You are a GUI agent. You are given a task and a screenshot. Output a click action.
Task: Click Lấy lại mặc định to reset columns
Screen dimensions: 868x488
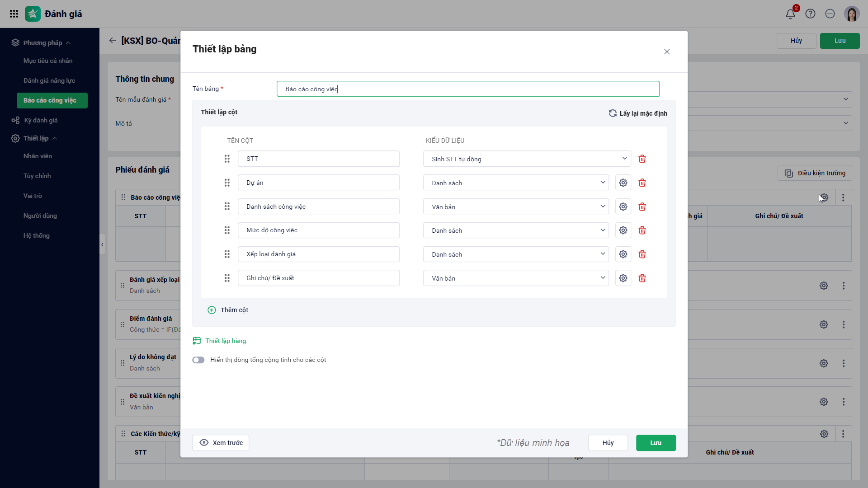pos(638,113)
